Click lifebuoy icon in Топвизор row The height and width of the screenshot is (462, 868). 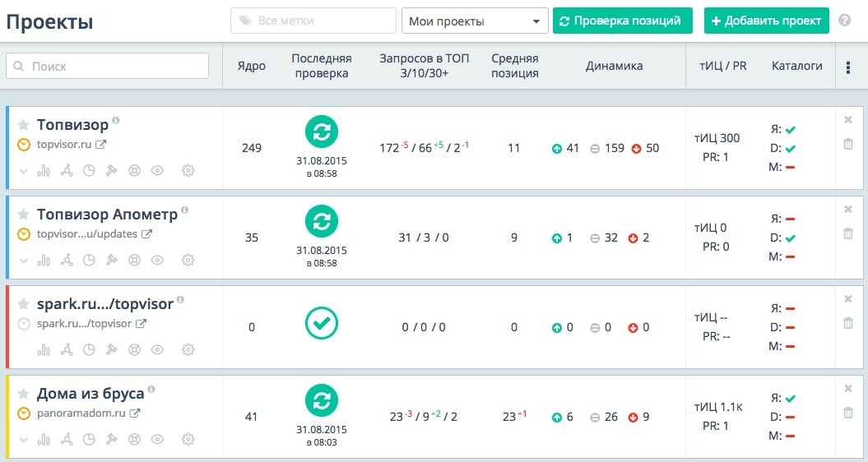tap(134, 170)
